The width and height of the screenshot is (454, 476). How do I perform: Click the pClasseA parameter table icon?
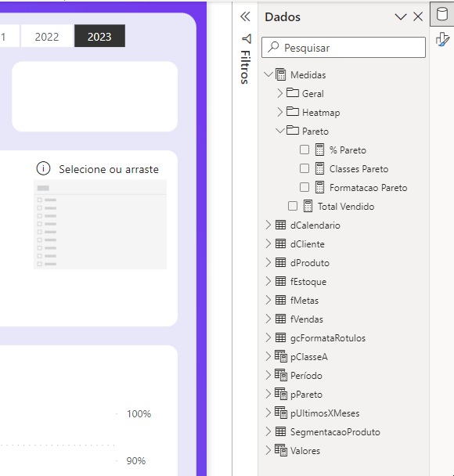click(x=281, y=356)
